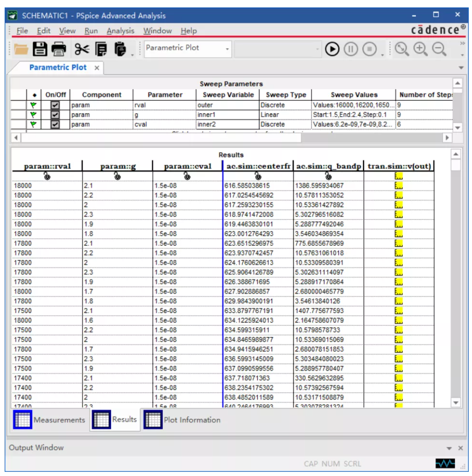Screen dimensions: 472x476
Task: Copy using the copy toolbar icon
Action: click(x=101, y=49)
